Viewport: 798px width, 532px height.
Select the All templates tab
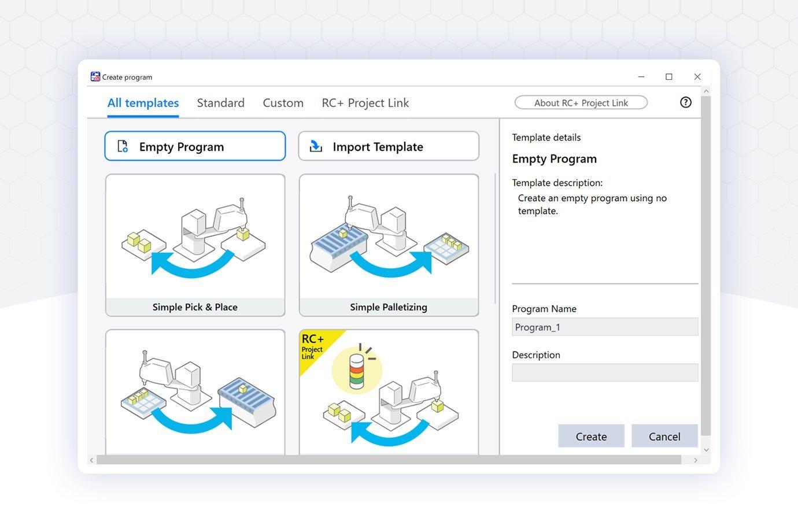(x=143, y=103)
